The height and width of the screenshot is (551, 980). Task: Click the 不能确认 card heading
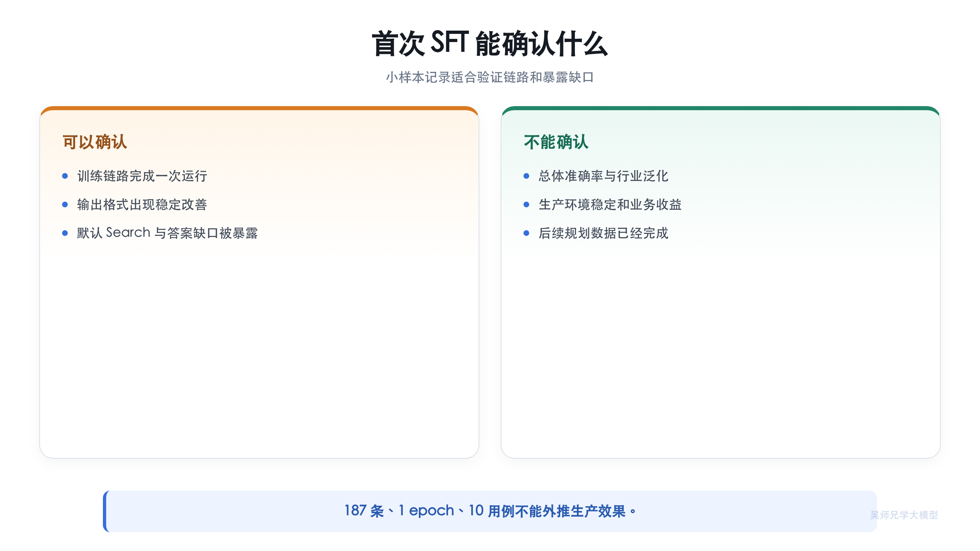pyautogui.click(x=556, y=142)
